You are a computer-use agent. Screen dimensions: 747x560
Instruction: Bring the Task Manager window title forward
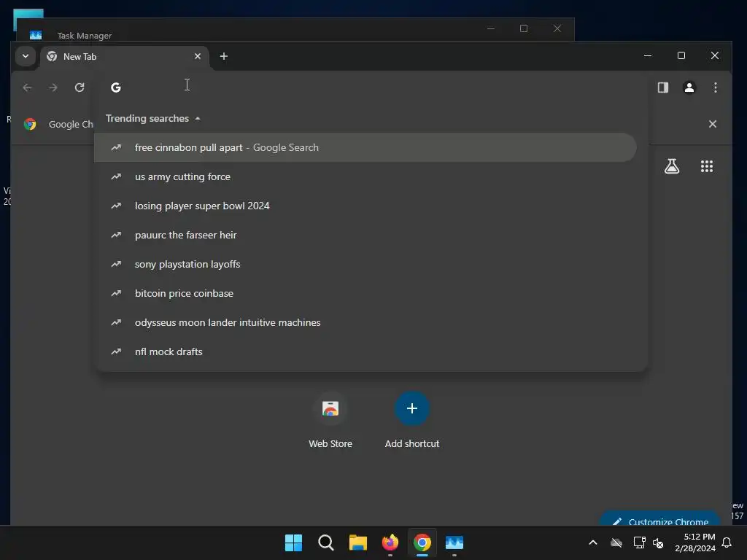click(x=85, y=36)
